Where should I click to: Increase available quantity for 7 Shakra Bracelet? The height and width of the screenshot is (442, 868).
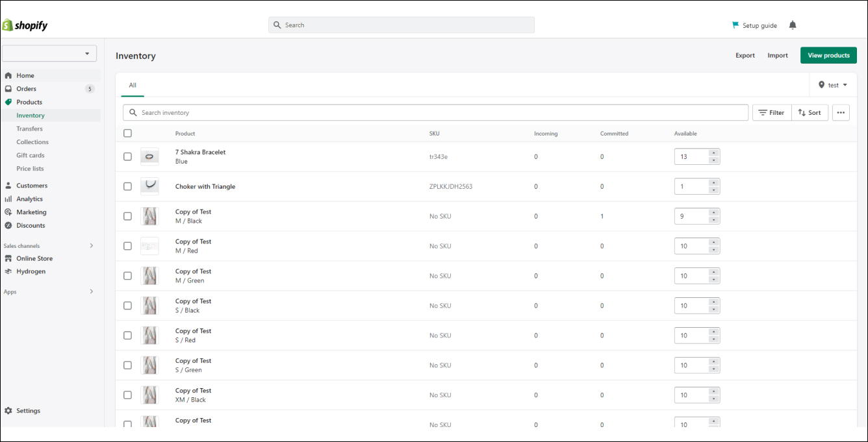click(714, 153)
